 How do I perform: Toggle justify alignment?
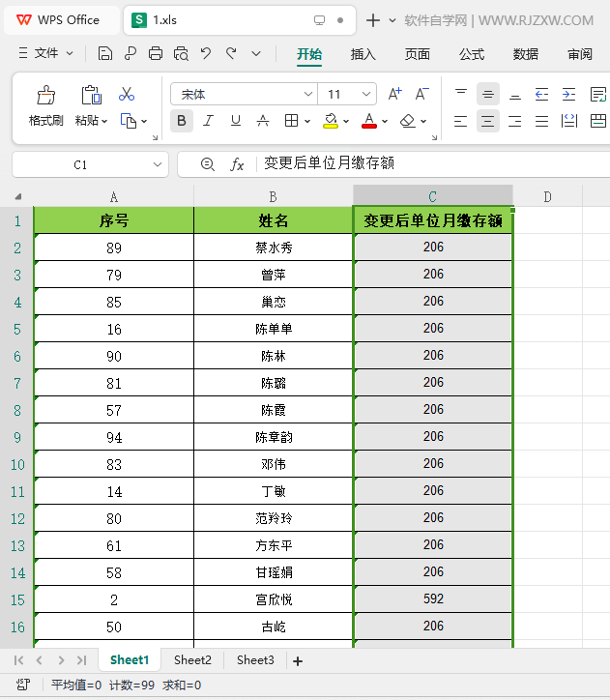coord(541,121)
